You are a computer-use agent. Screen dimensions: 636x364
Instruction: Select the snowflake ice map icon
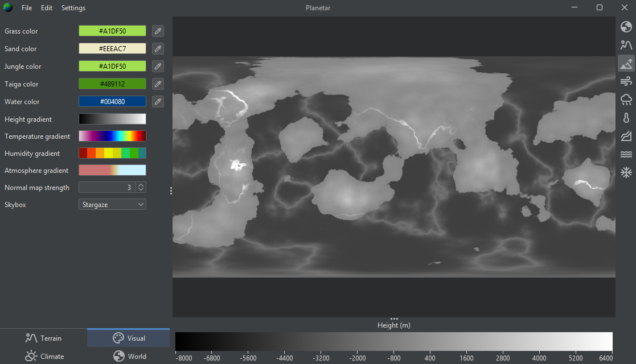626,172
